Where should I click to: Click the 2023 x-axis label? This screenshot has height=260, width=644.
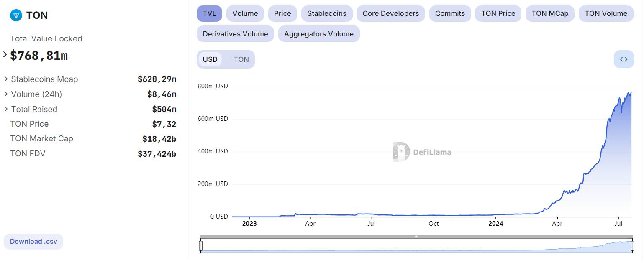coord(249,224)
